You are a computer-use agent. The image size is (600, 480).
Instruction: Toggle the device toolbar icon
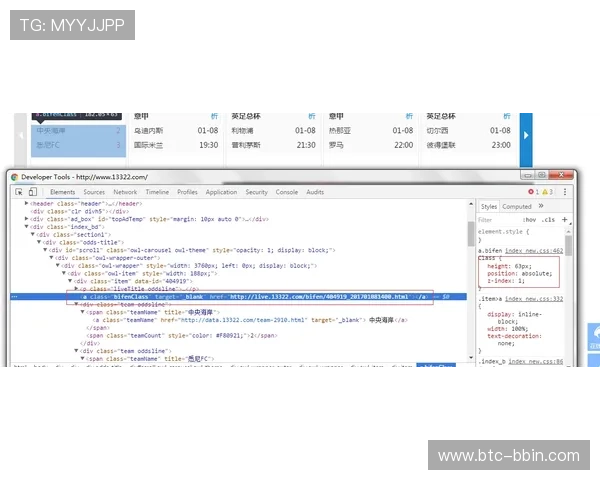pyautogui.click(x=32, y=191)
